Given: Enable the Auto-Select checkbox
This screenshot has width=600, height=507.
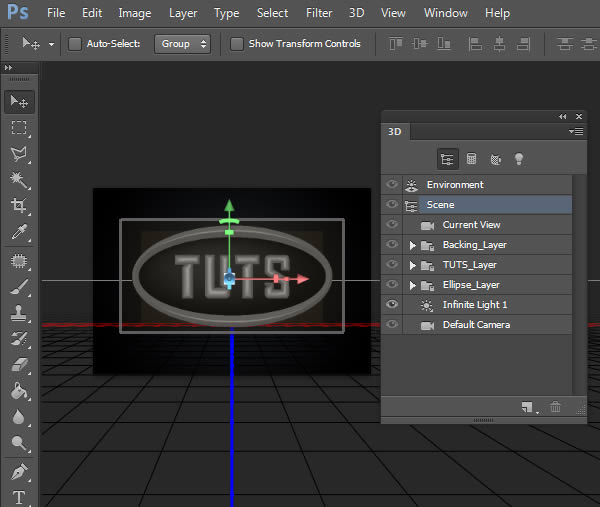Looking at the screenshot, I should (x=75, y=44).
